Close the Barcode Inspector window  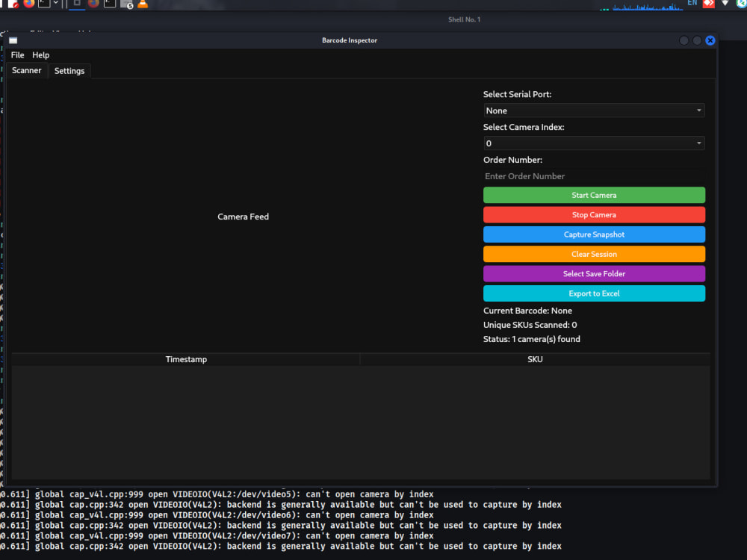pyautogui.click(x=710, y=40)
